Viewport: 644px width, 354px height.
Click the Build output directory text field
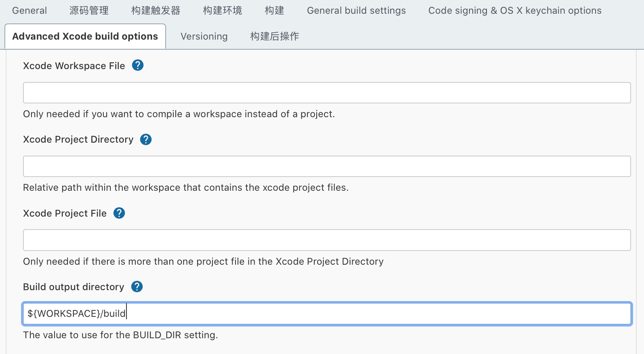tap(326, 314)
